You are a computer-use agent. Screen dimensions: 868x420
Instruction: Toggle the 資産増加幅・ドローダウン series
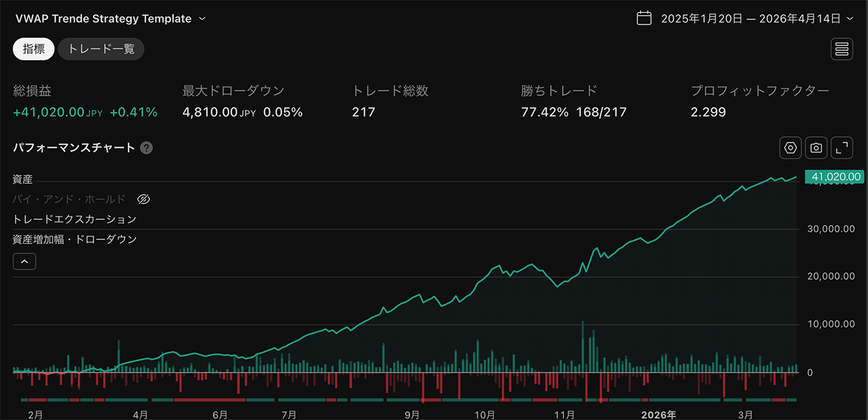point(73,239)
